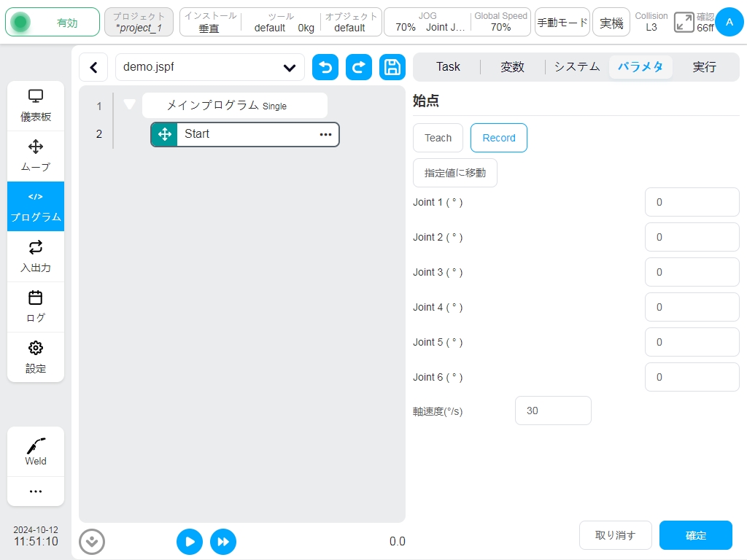Edit the 軸速度 speed field
Screen dimensions: 747x560
tap(553, 411)
